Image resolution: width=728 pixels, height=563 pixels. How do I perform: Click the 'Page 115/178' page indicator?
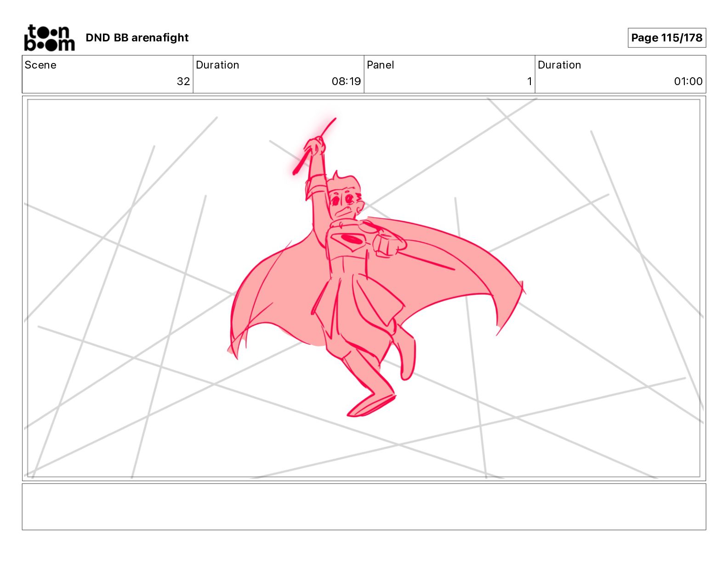(x=666, y=38)
